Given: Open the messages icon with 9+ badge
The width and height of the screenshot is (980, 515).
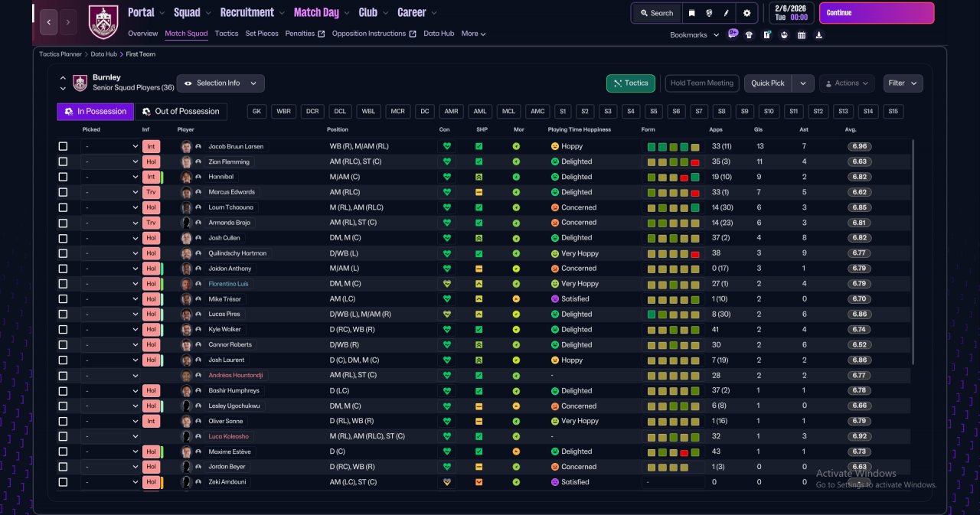Looking at the screenshot, I should 733,34.
